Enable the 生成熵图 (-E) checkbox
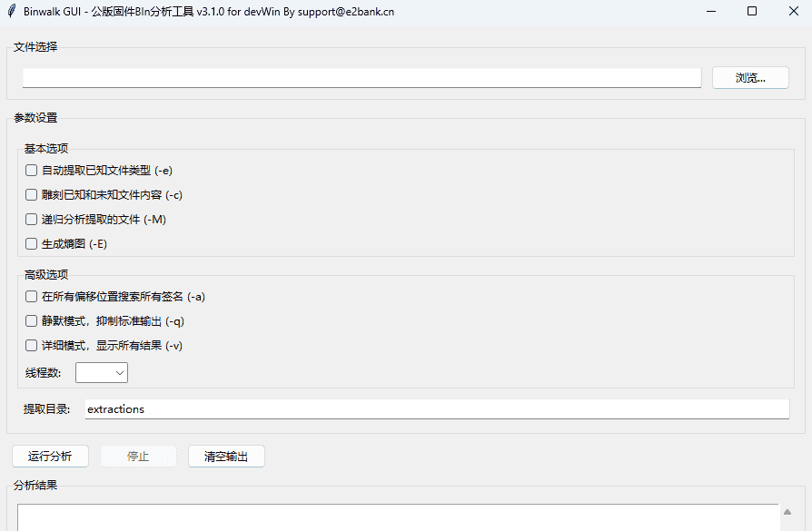The width and height of the screenshot is (812, 531). [x=32, y=243]
